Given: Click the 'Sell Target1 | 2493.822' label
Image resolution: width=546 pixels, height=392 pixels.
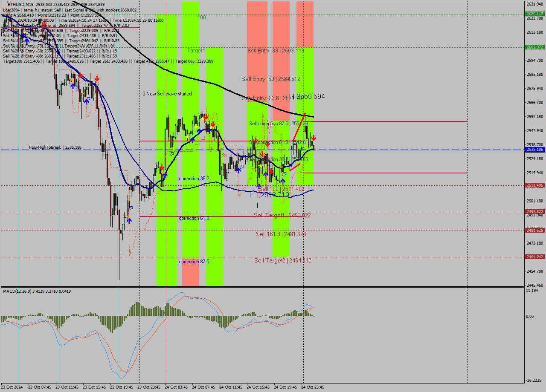Looking at the screenshot, I should point(282,215).
